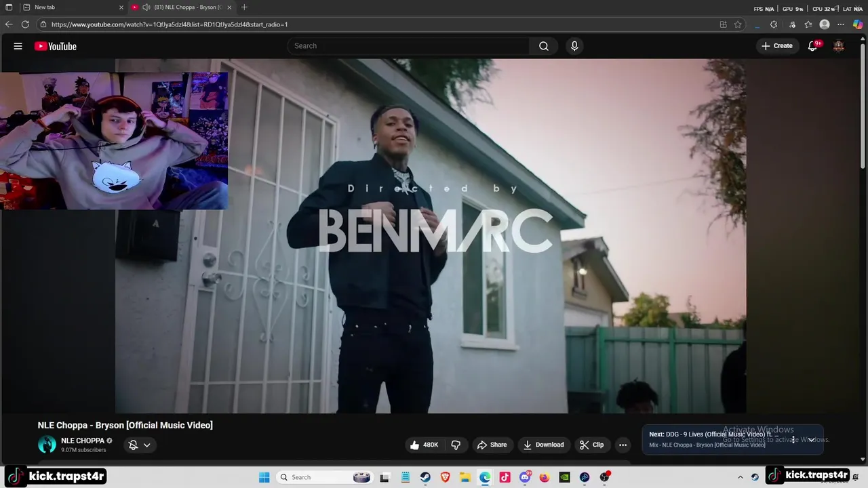Viewport: 868px width, 488px height.
Task: Go to the YouTube home logo
Action: click(x=56, y=46)
